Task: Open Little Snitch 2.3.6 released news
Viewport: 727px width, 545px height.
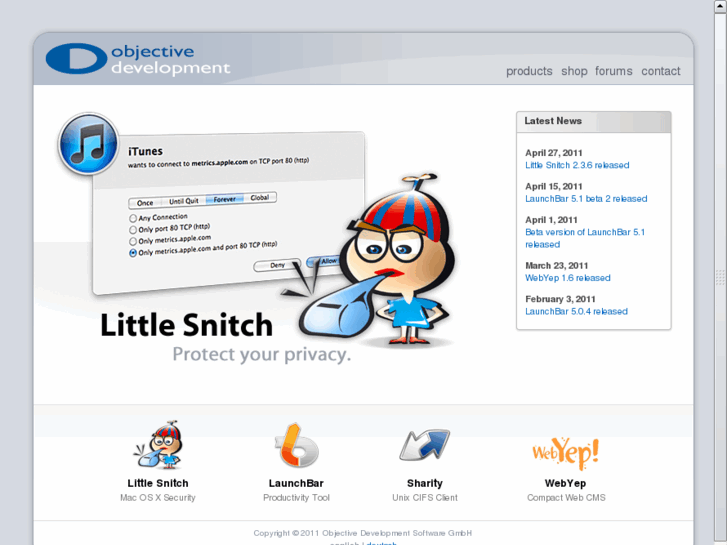Action: (x=577, y=165)
